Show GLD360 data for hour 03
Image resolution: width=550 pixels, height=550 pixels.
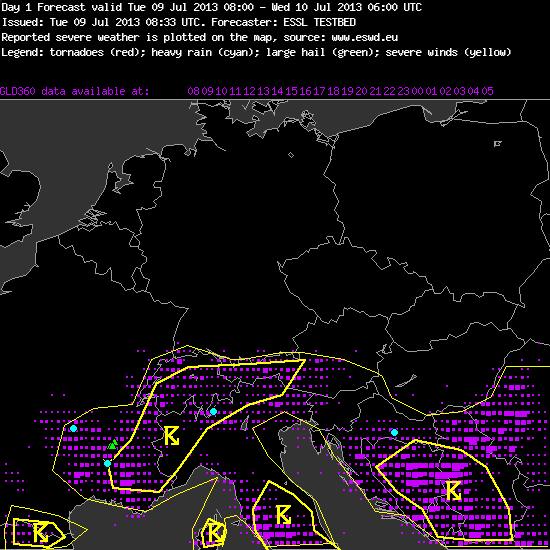coord(459,91)
